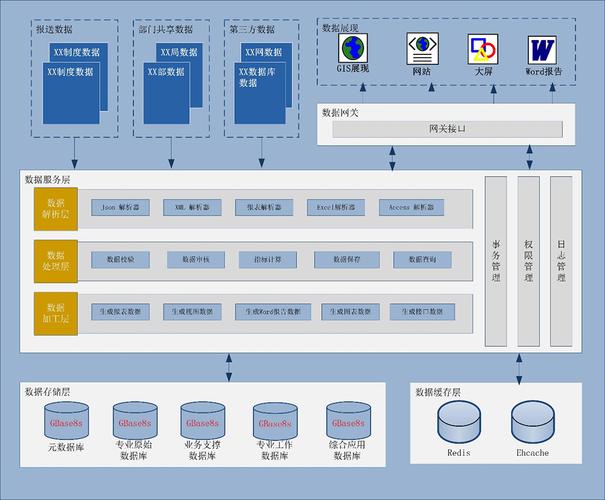The height and width of the screenshot is (500, 605).
Task: Select the 业务支撑数据库 GBase8s cylinder
Action: [203, 421]
